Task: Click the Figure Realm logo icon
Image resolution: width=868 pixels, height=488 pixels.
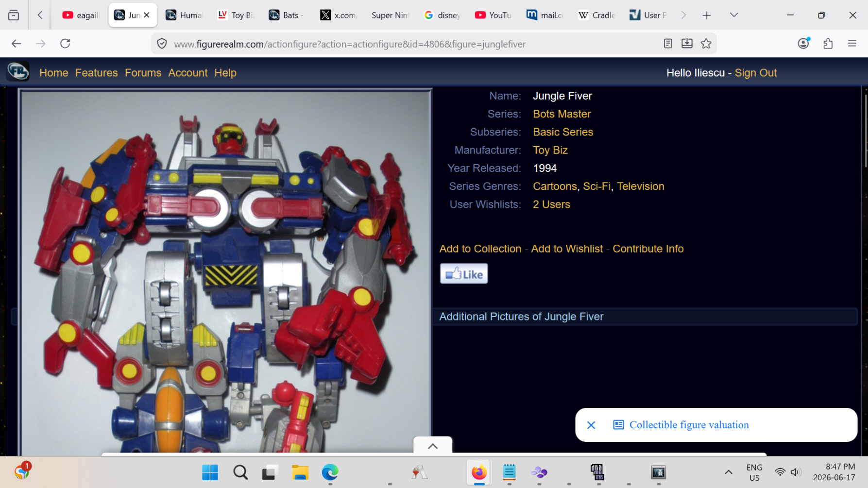Action: coord(18,71)
